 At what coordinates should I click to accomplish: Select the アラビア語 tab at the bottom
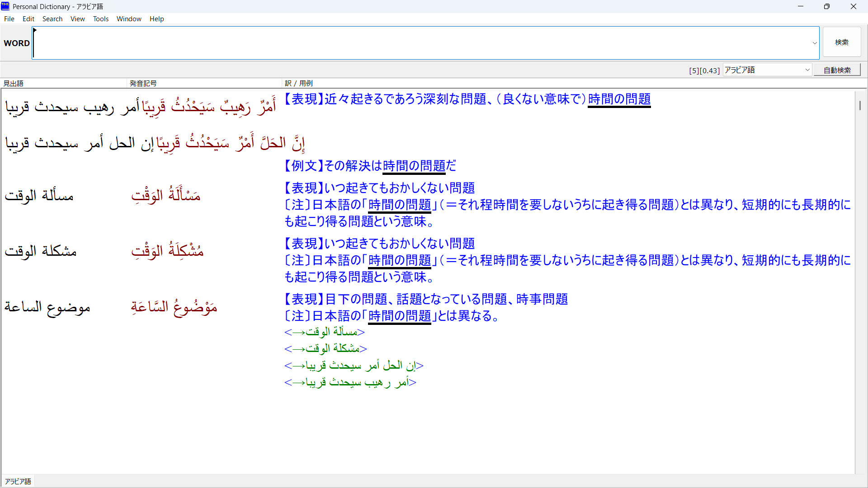pos(18,481)
